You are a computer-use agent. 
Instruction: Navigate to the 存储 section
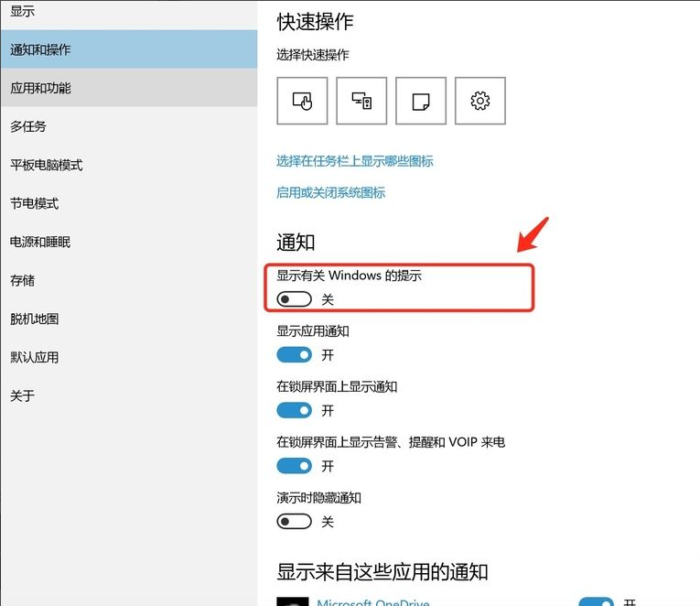click(x=23, y=280)
